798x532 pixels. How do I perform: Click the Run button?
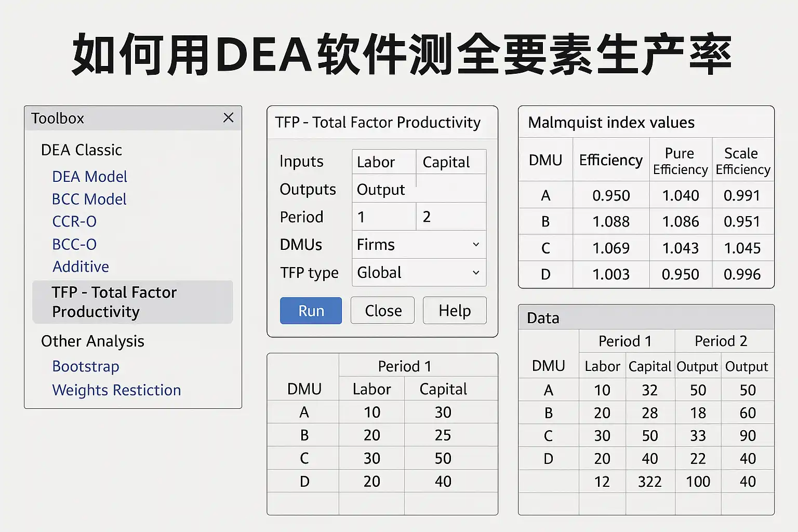tap(311, 311)
